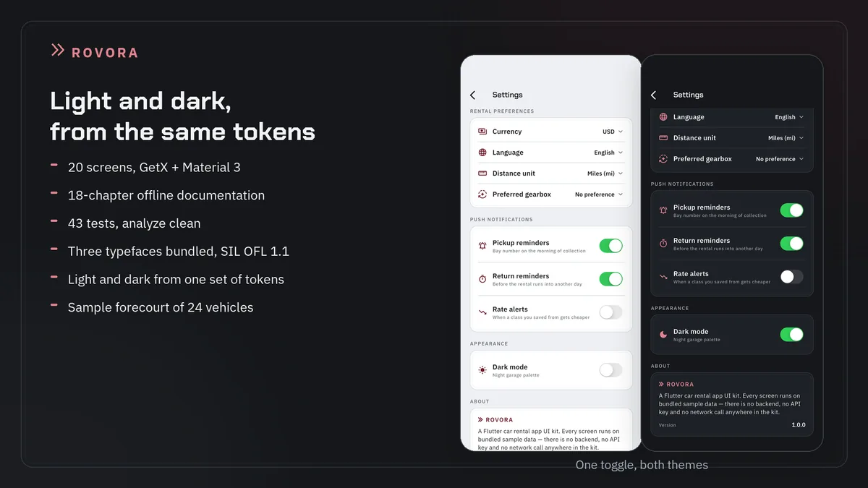Click ROVORA about card in dark theme

tap(732, 404)
